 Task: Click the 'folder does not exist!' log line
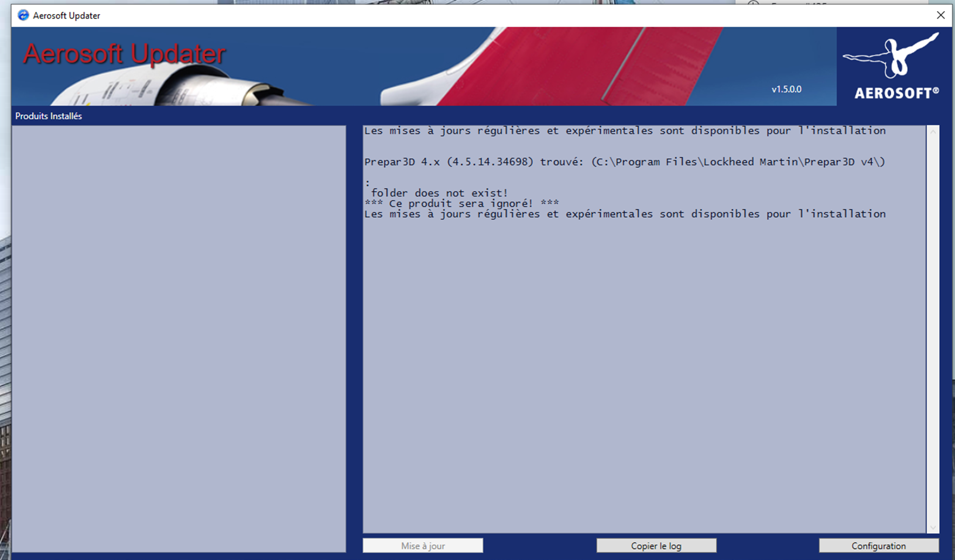click(x=439, y=193)
